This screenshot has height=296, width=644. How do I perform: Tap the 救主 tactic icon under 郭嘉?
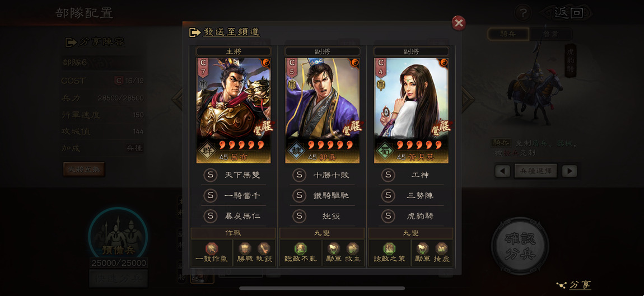(352, 248)
